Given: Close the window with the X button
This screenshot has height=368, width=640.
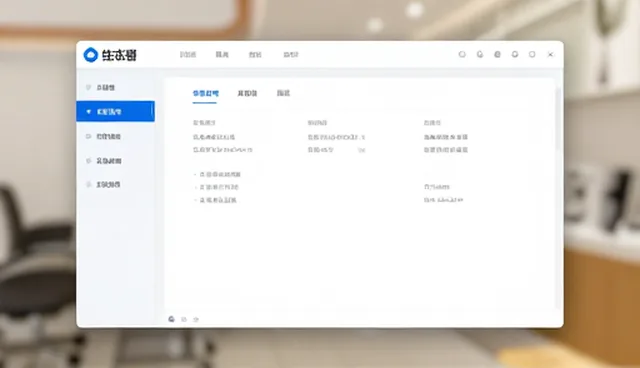Looking at the screenshot, I should 550,54.
